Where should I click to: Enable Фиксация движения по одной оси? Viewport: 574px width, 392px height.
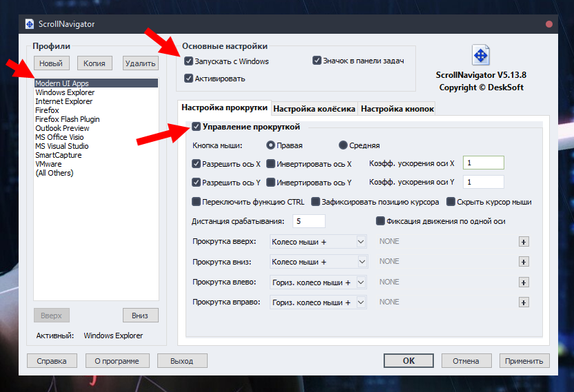(380, 221)
